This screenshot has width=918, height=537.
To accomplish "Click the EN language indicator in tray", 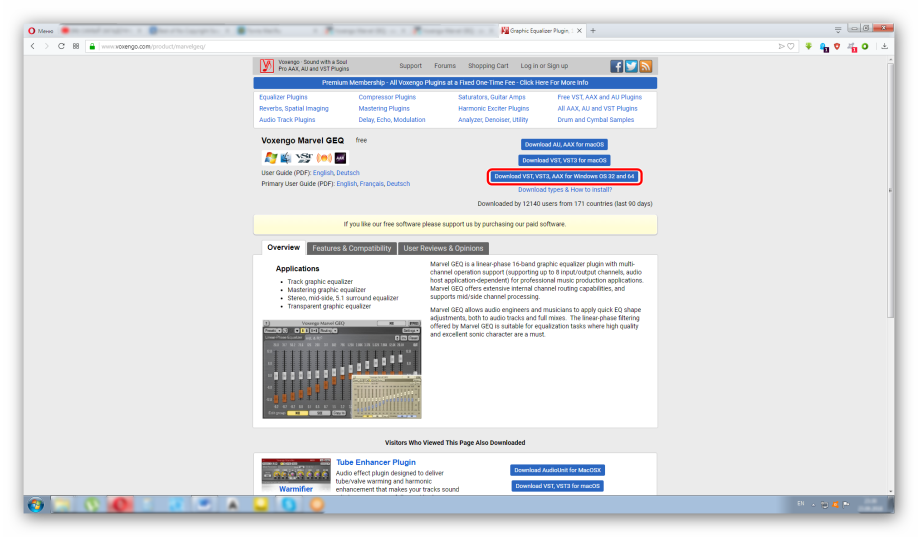I will tap(801, 504).
